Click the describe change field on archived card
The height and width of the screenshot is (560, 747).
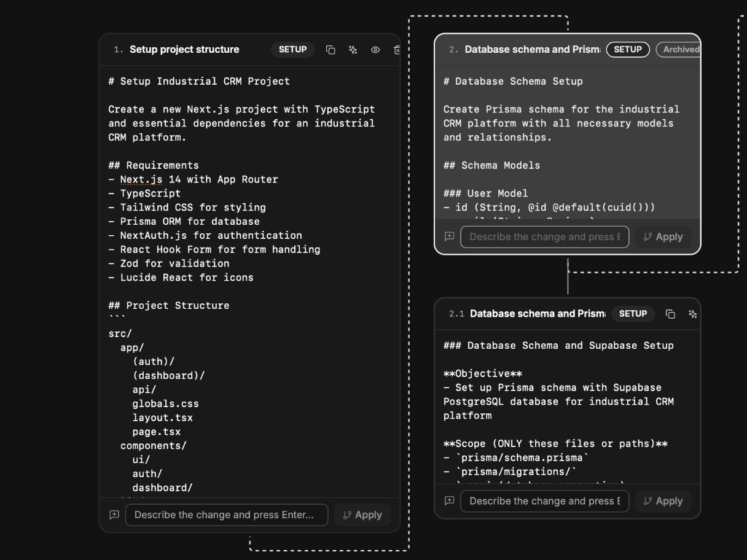544,236
